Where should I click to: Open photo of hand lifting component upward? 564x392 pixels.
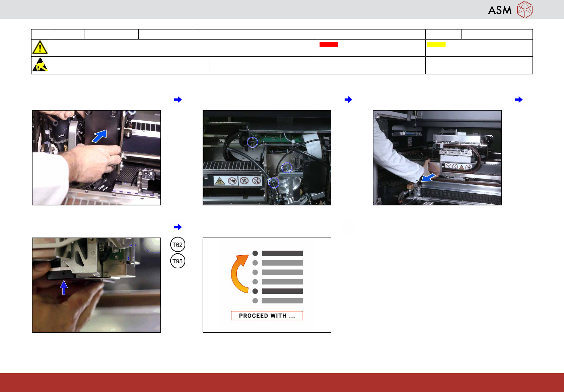pyautogui.click(x=96, y=285)
